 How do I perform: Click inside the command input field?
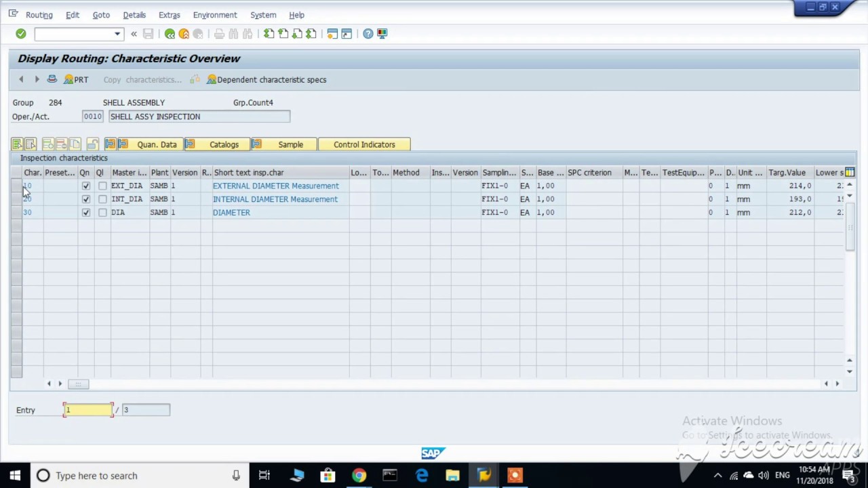pyautogui.click(x=75, y=34)
